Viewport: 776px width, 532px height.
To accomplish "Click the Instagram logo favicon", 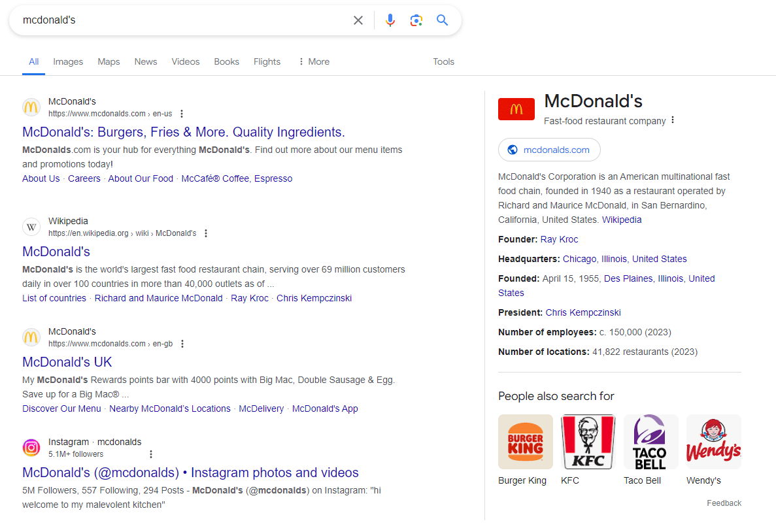I will click(31, 448).
